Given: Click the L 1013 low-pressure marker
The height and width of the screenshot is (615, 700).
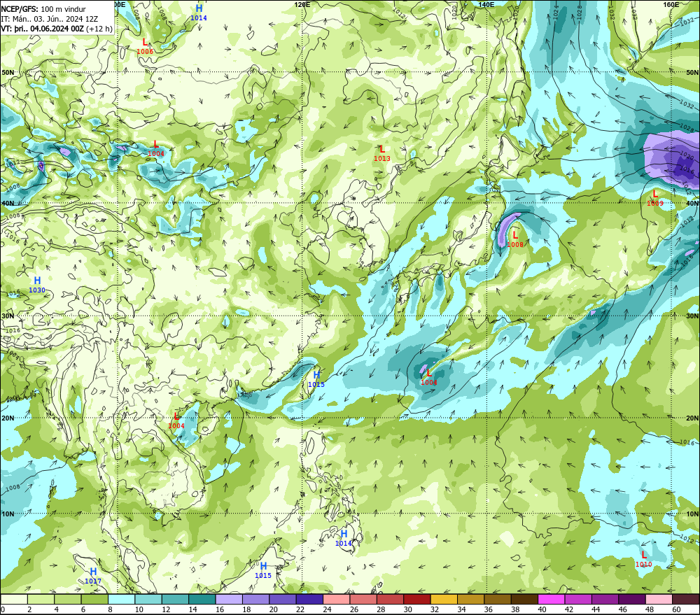Looking at the screenshot, I should click(x=382, y=153).
